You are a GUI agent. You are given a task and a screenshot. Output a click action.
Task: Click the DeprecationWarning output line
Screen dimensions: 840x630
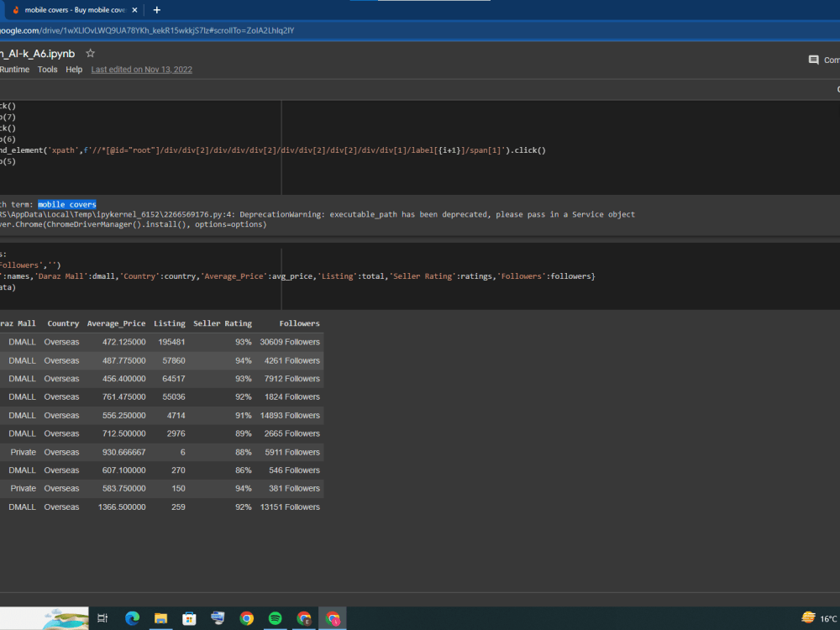(x=318, y=214)
